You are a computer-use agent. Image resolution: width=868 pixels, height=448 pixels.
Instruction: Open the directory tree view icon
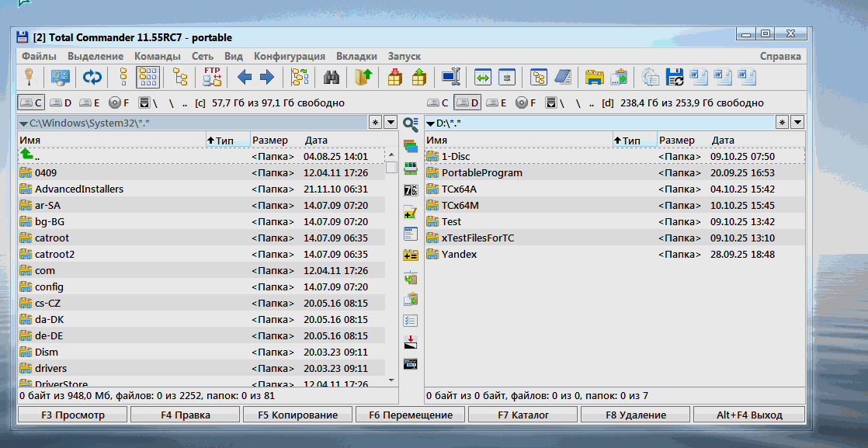[x=180, y=78]
